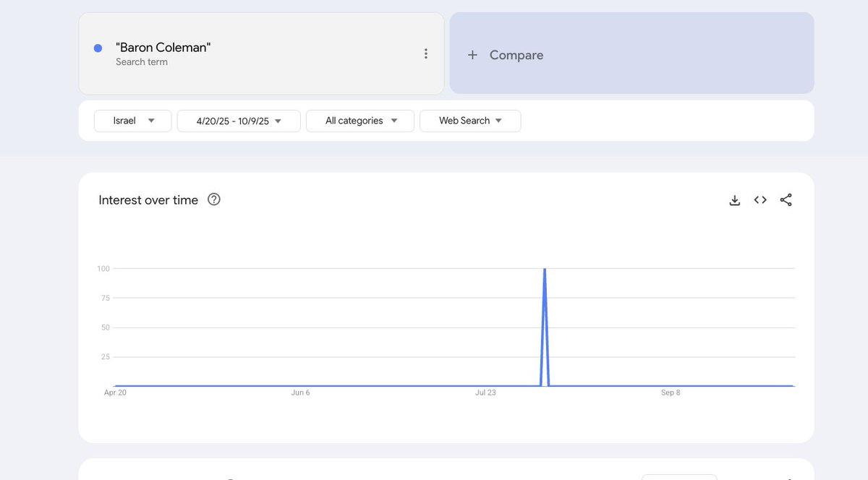
Task: Click the Jun 6 axis label
Action: (300, 393)
